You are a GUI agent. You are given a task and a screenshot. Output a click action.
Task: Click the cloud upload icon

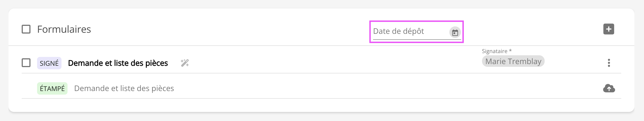(x=609, y=88)
